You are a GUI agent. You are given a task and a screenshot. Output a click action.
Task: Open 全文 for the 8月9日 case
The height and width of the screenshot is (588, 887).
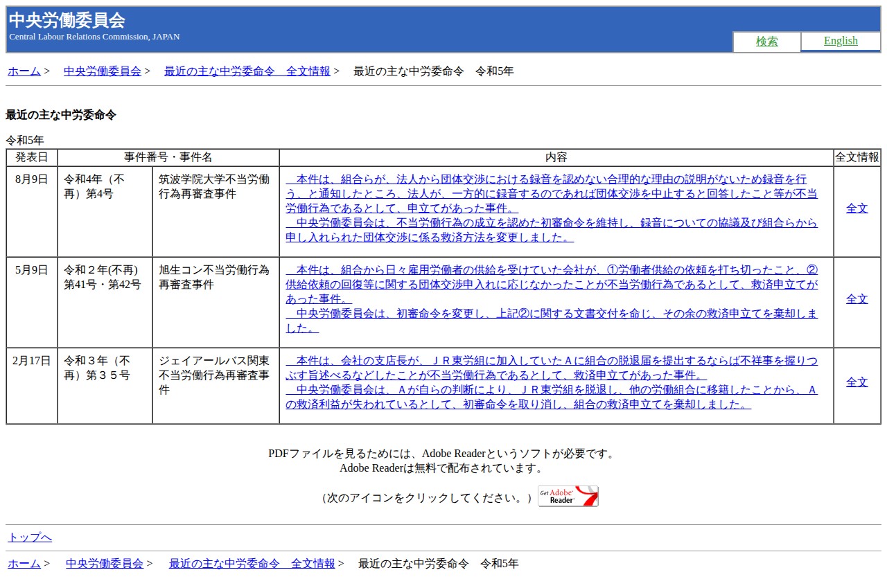click(857, 208)
